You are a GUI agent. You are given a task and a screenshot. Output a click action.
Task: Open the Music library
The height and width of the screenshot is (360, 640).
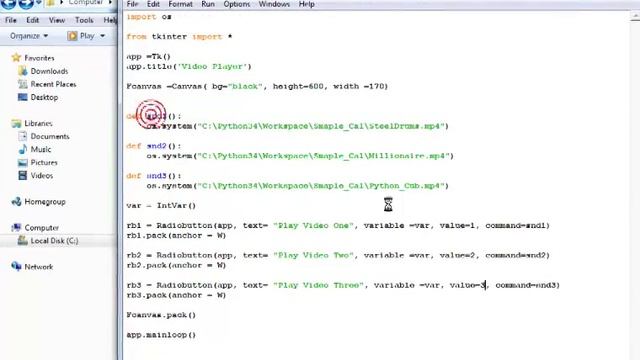tap(41, 149)
